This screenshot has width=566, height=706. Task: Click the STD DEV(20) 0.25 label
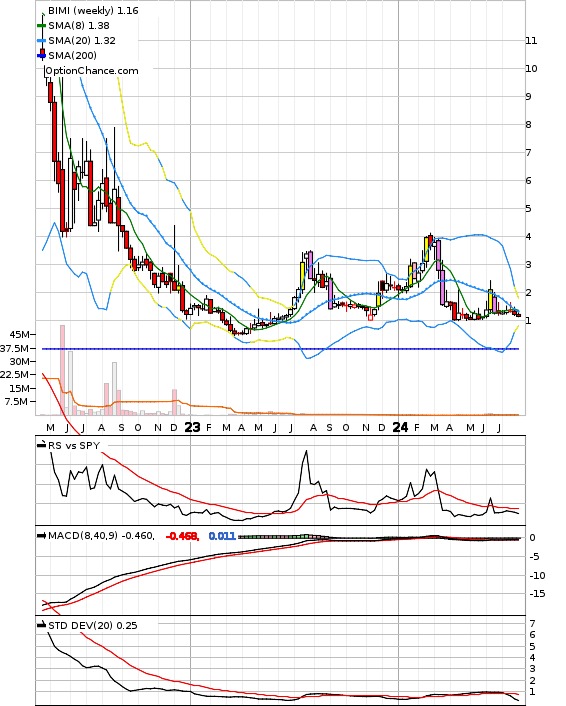(x=93, y=625)
